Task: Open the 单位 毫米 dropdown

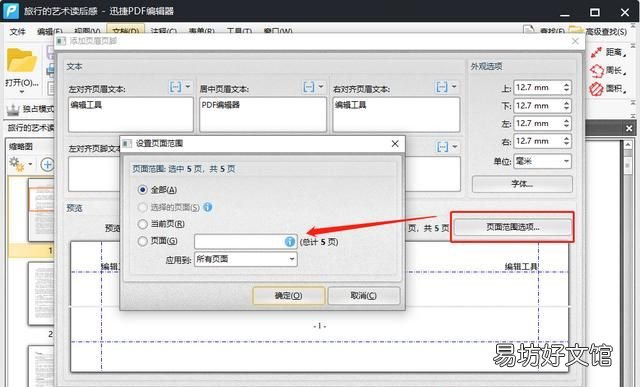Action: 542,161
